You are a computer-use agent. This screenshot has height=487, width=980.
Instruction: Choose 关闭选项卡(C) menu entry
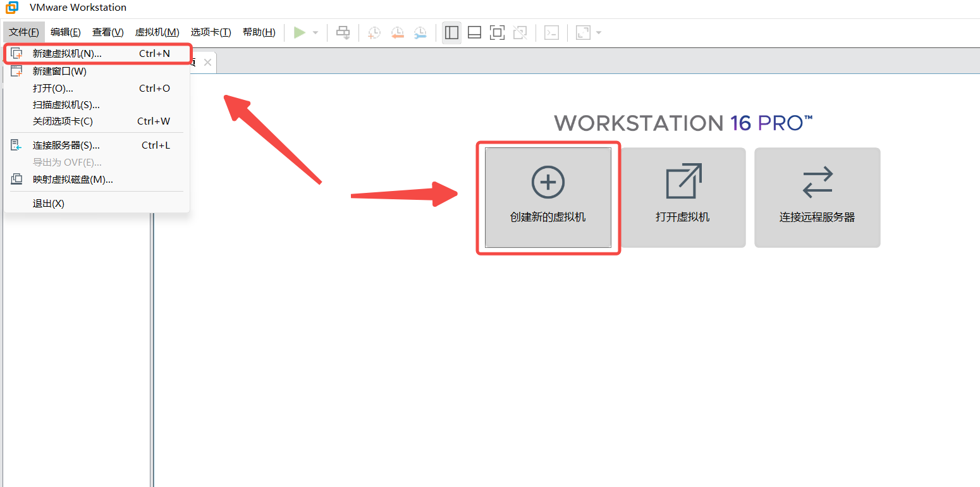tap(97, 121)
